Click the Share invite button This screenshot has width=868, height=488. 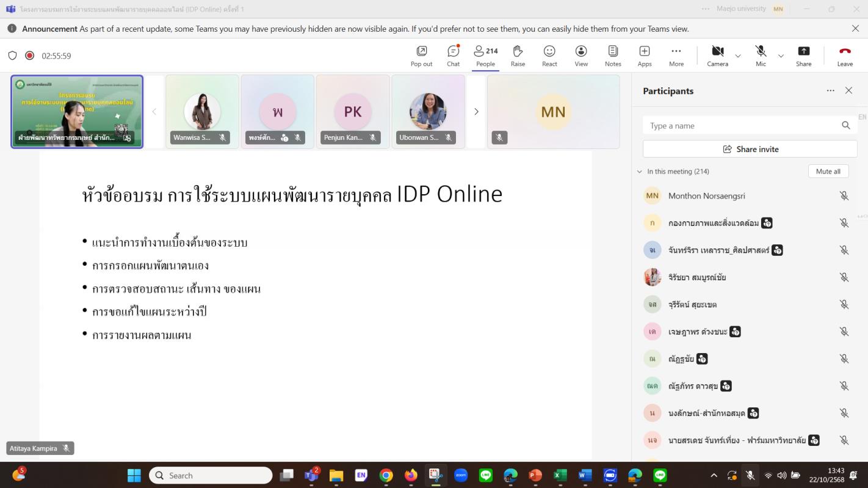[750, 149]
